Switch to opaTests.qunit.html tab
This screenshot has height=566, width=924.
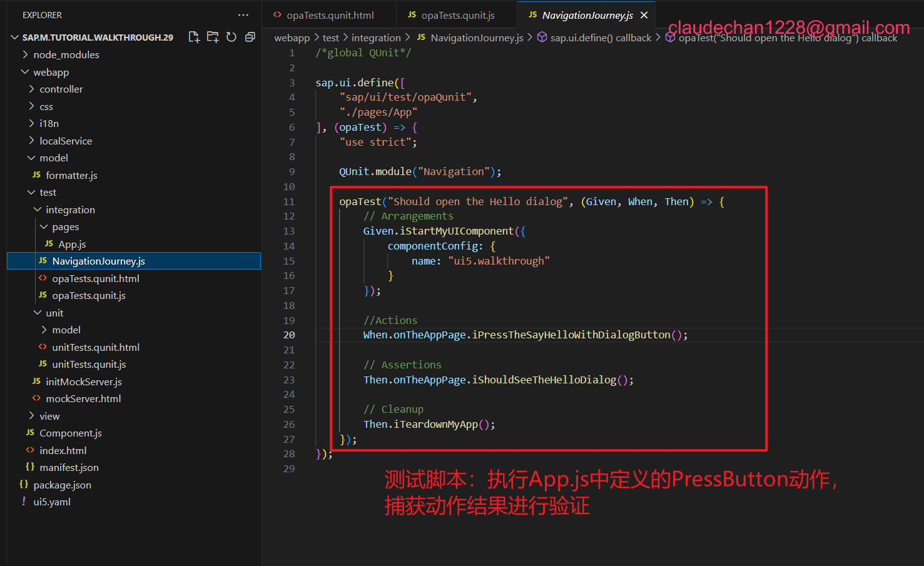click(x=330, y=15)
